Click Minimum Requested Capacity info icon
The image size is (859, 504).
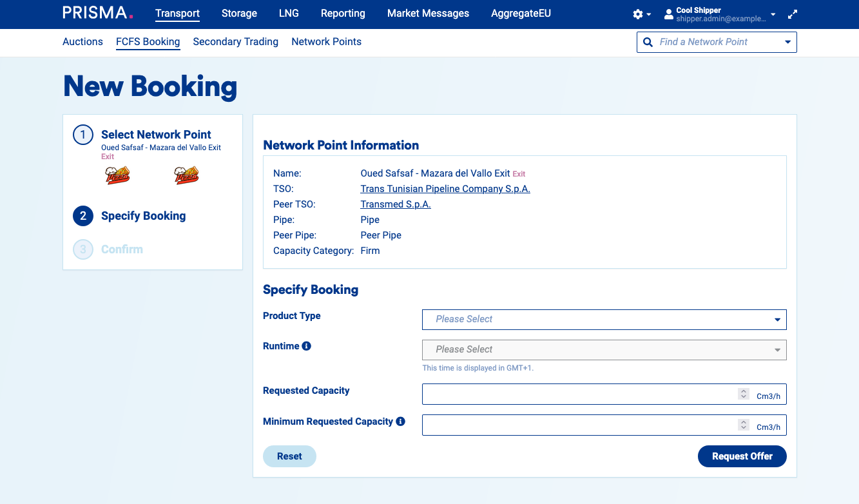pyautogui.click(x=400, y=422)
